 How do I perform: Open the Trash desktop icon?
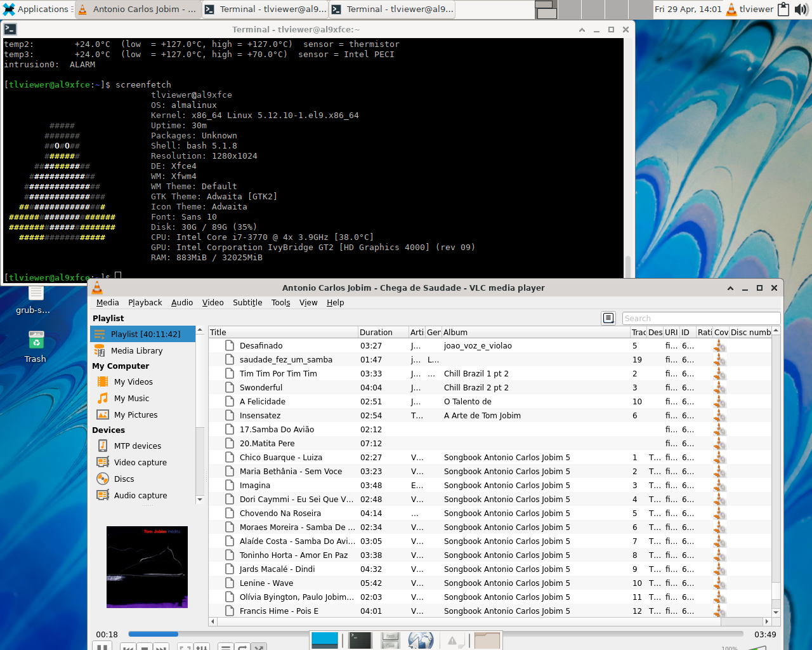(36, 347)
